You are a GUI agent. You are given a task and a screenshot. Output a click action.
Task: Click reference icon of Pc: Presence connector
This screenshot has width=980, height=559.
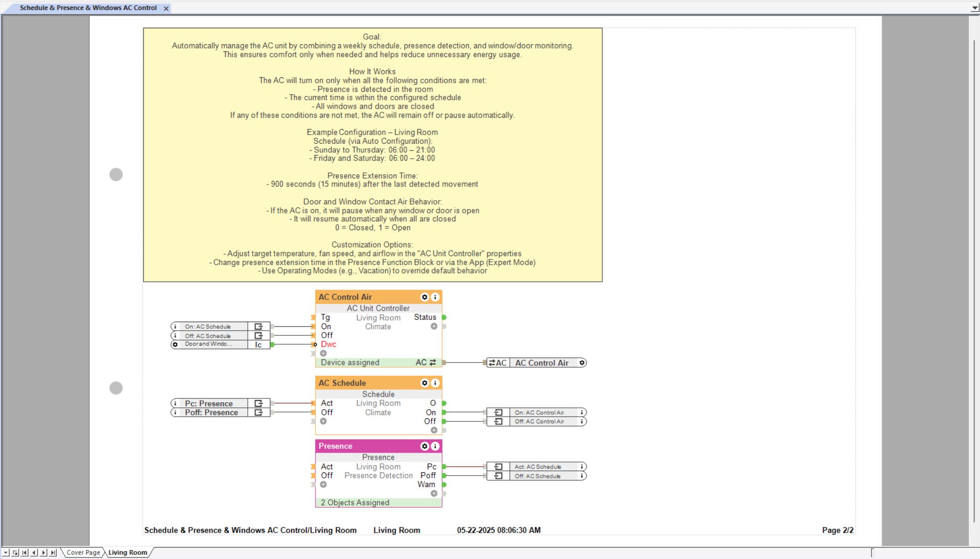tap(258, 404)
